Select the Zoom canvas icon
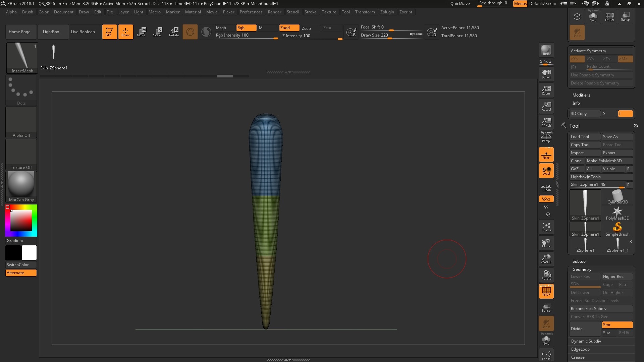 (x=546, y=90)
